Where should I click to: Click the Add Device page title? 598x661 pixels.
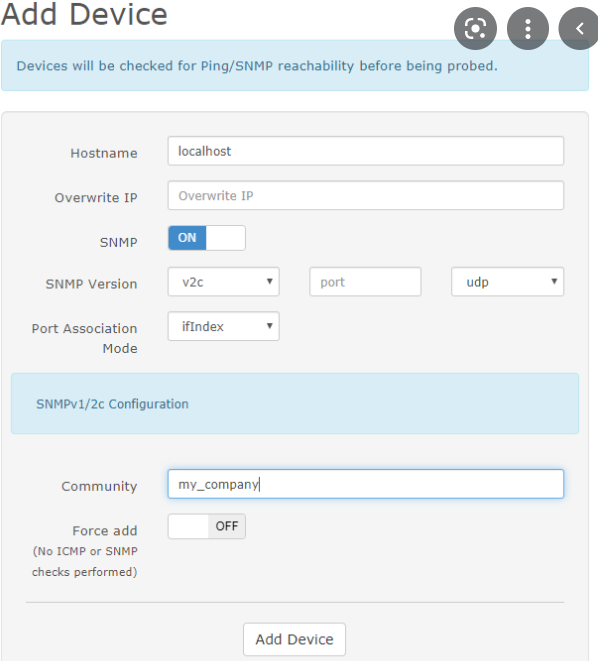[x=84, y=14]
